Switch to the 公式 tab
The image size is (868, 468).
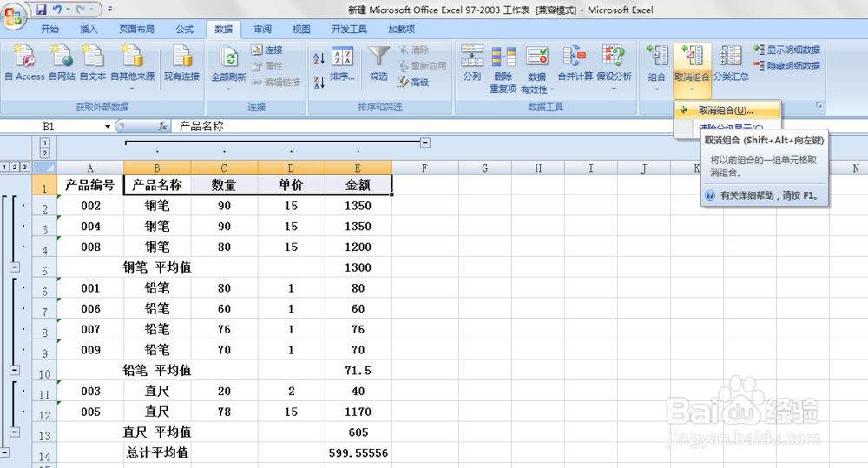click(x=184, y=30)
